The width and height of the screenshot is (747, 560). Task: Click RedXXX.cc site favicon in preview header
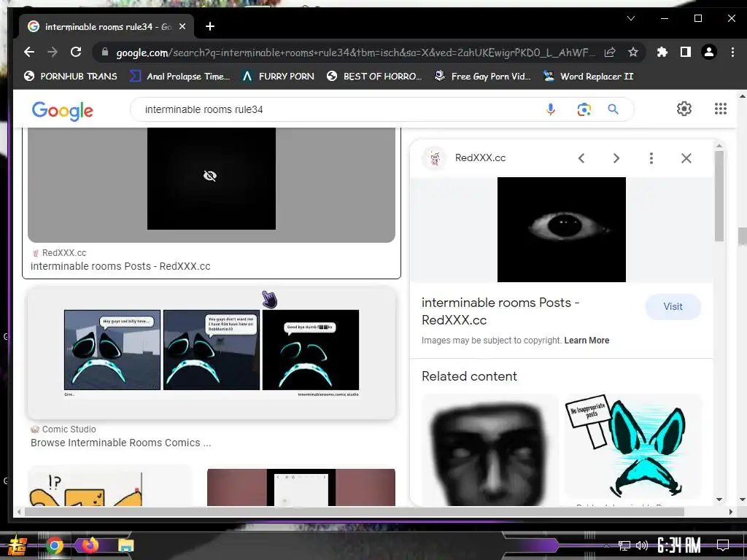click(x=435, y=158)
